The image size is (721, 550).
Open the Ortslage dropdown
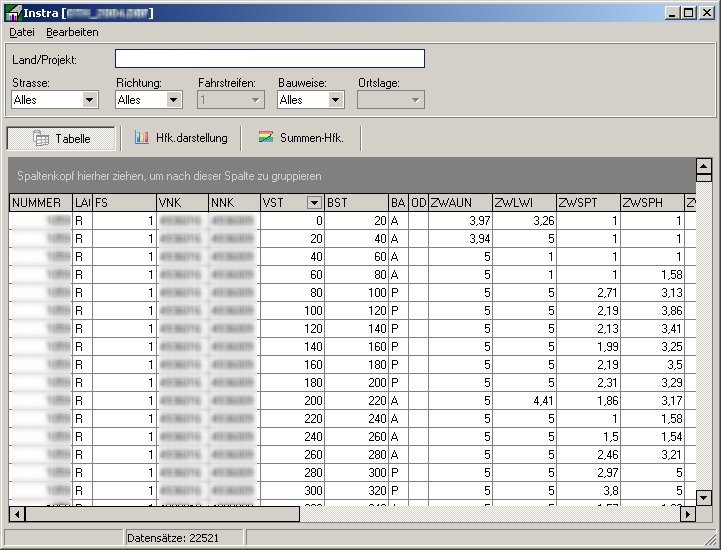415,99
